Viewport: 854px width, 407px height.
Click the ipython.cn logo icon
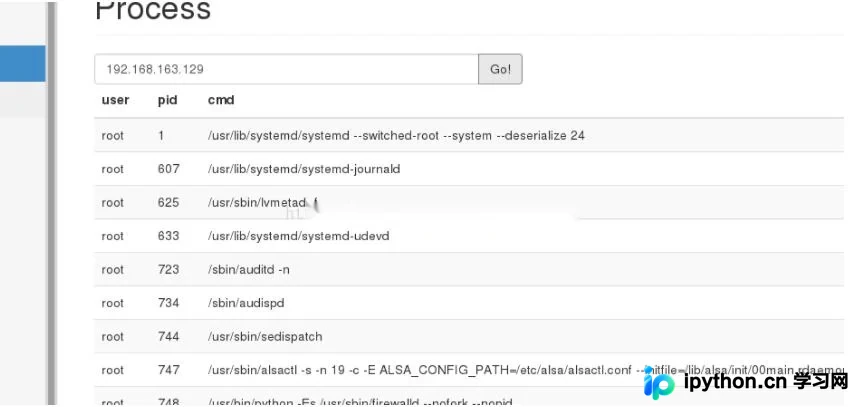tap(659, 382)
